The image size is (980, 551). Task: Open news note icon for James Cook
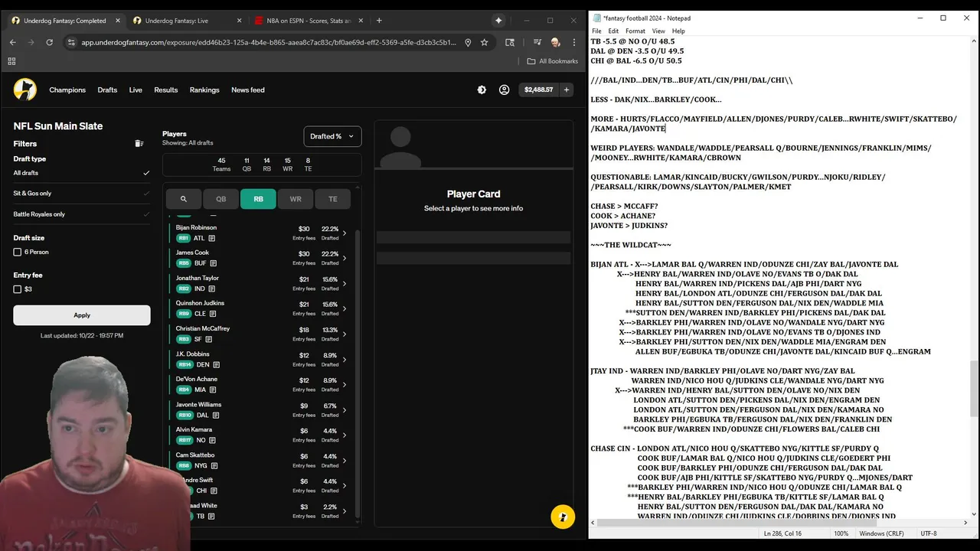pos(214,263)
